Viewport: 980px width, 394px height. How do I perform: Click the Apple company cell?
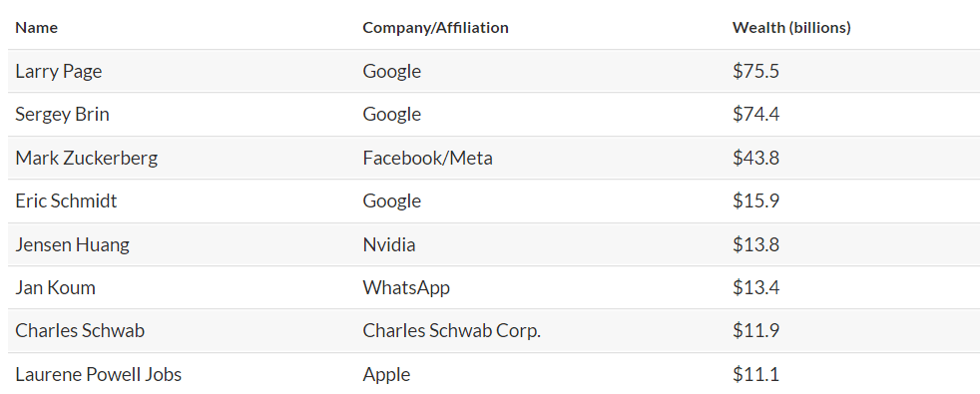coord(386,375)
